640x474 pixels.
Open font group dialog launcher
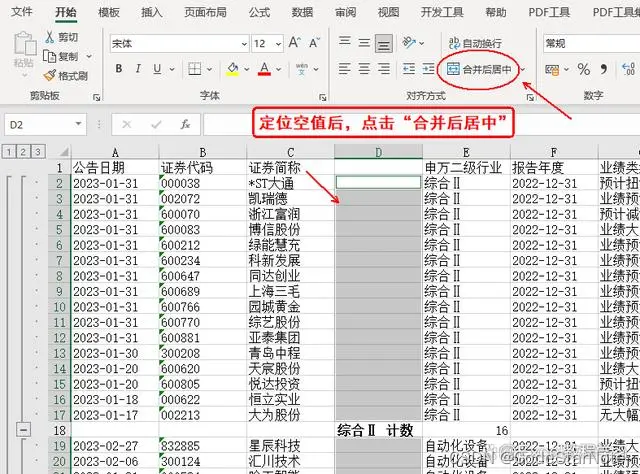[x=322, y=97]
